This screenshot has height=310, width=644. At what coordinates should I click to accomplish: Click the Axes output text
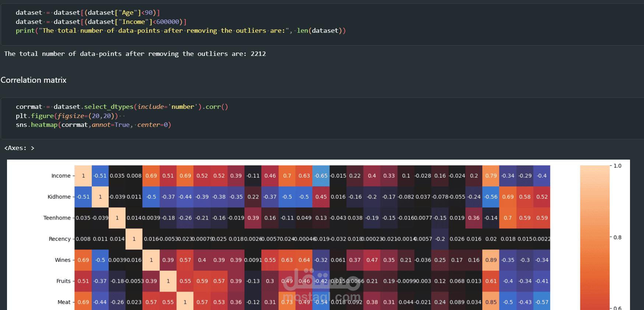pyautogui.click(x=19, y=148)
